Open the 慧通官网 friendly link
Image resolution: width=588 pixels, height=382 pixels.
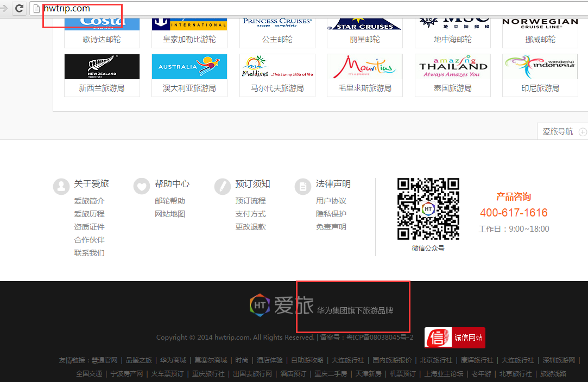(105, 360)
